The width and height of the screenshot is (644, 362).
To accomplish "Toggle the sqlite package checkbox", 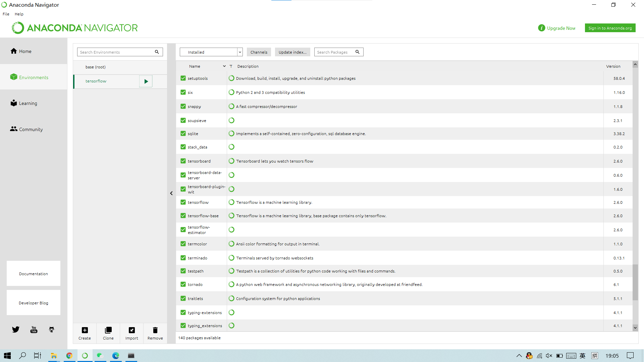I will tap(183, 133).
